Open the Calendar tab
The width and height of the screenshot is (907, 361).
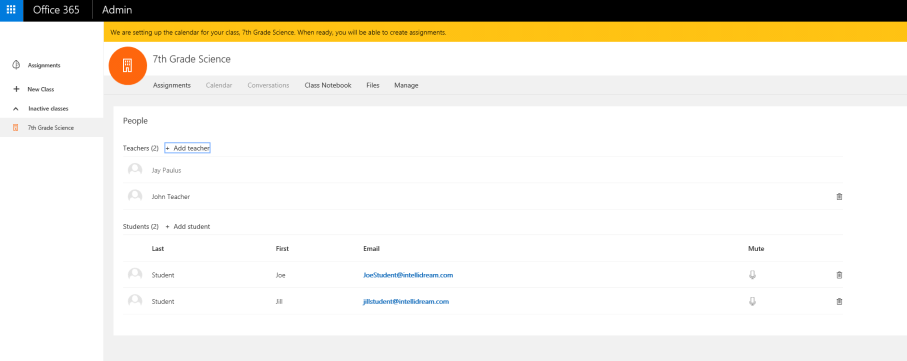coord(219,86)
